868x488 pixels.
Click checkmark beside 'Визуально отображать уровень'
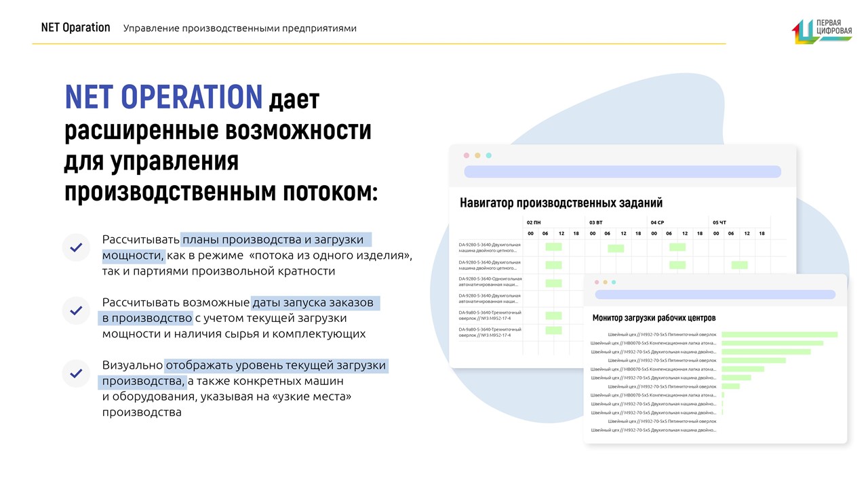[x=76, y=373]
